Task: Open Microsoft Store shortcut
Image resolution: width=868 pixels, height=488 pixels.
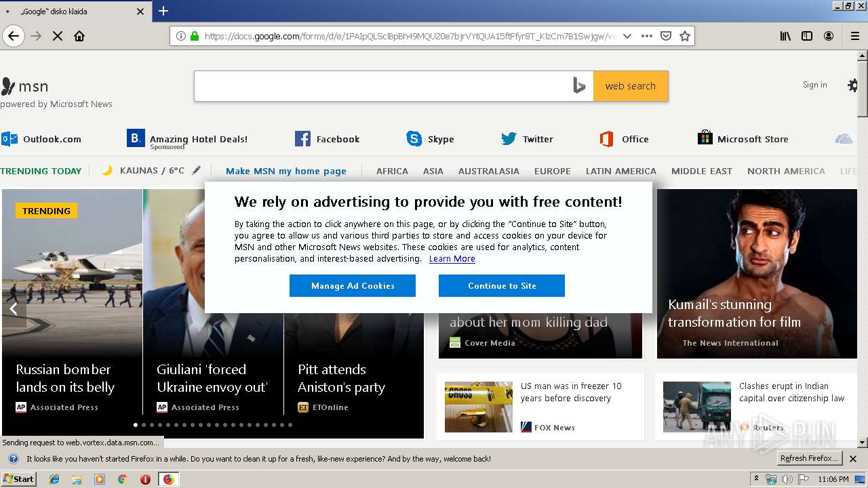Action: 743,139
